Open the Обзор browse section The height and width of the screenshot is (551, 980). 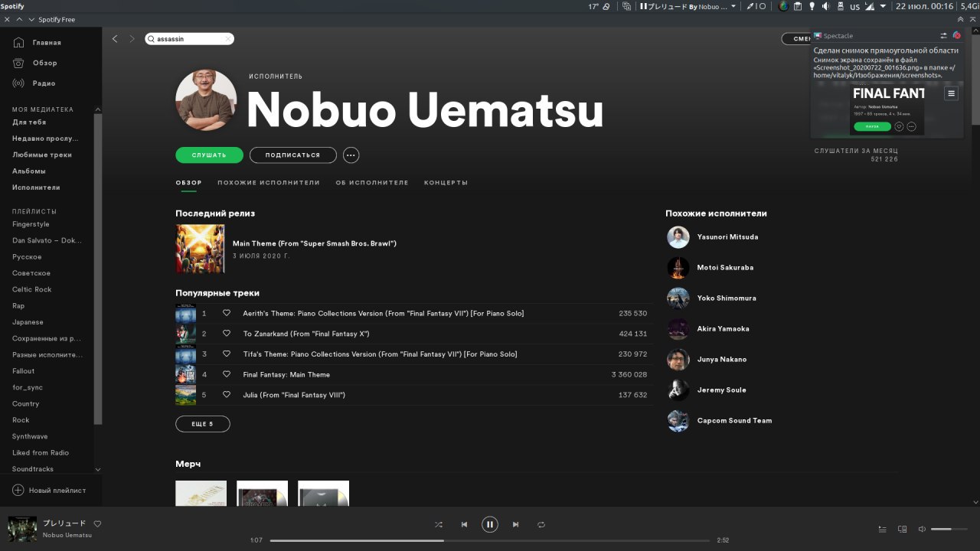[x=35, y=63]
